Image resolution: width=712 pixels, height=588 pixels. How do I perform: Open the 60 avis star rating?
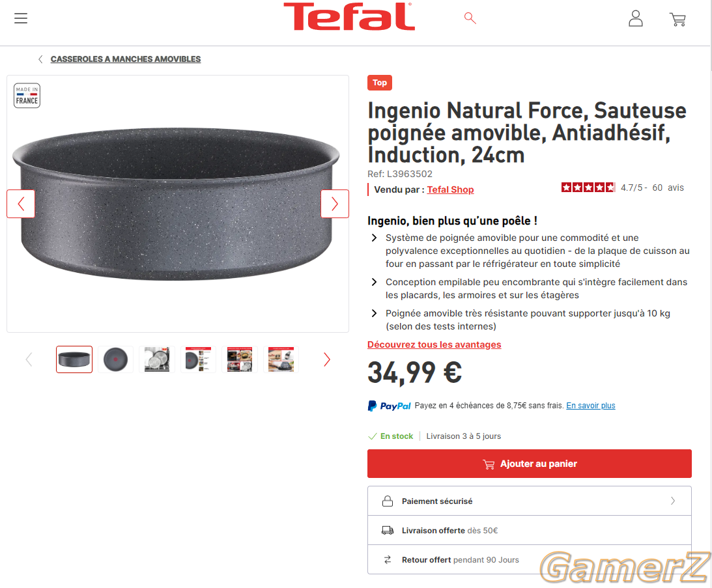point(623,188)
